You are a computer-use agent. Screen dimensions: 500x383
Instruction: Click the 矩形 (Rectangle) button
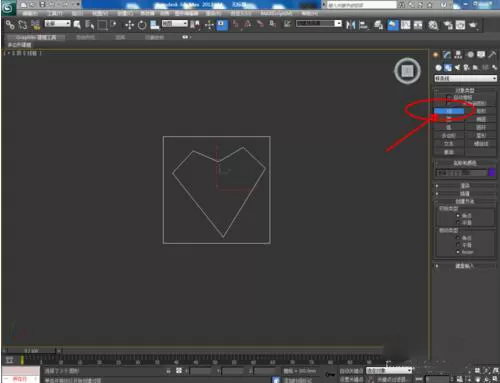[481, 111]
